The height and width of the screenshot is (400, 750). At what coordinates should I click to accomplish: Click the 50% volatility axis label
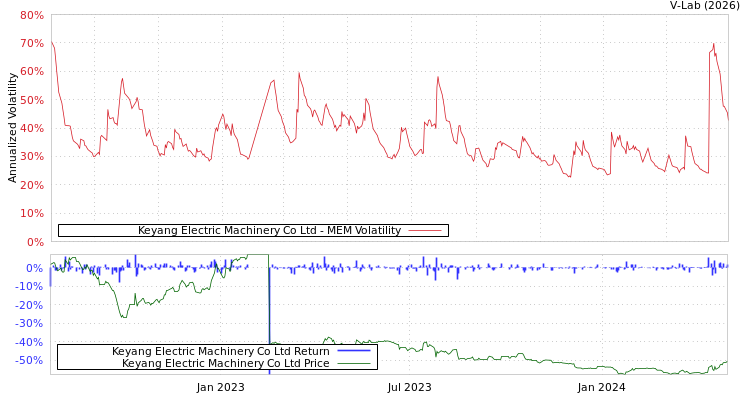pyautogui.click(x=31, y=100)
